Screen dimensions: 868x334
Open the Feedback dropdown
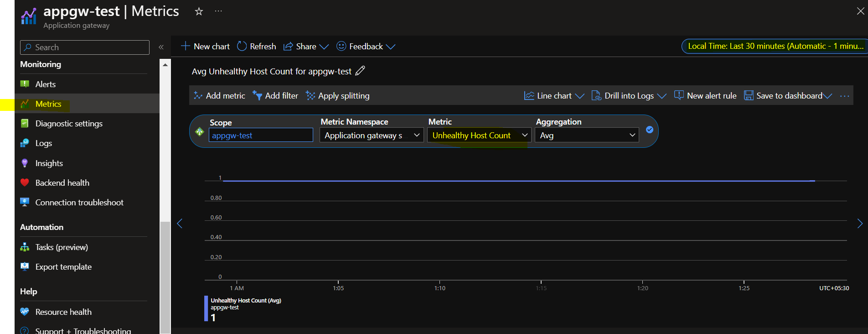[366, 47]
